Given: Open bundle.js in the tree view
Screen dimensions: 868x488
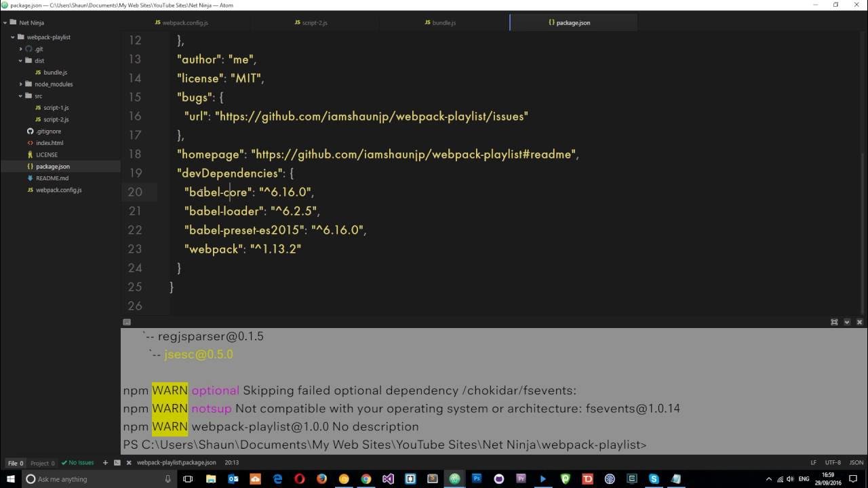Looking at the screenshot, I should tap(55, 73).
